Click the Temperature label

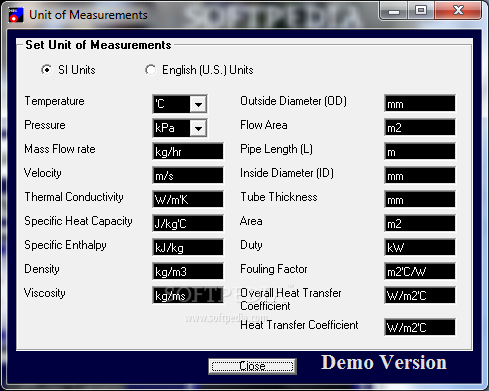54,101
